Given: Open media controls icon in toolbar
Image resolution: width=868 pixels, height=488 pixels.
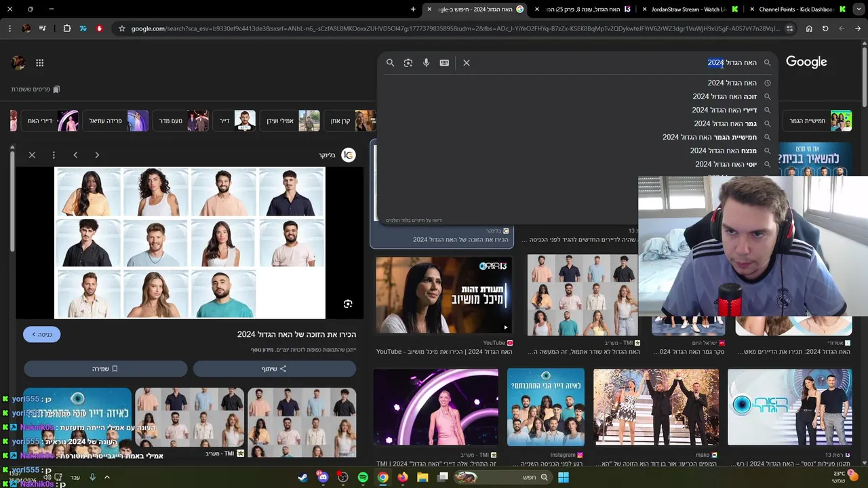Looking at the screenshot, I should point(43,28).
